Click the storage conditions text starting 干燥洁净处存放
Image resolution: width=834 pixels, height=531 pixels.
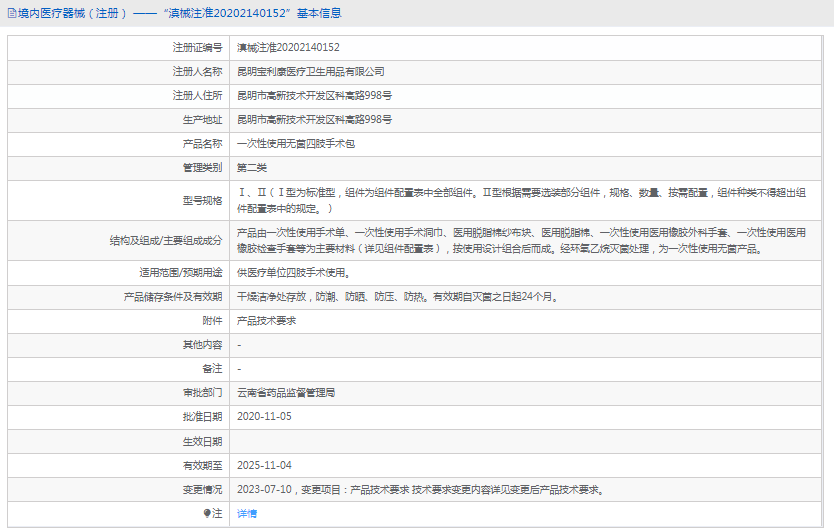(399, 296)
